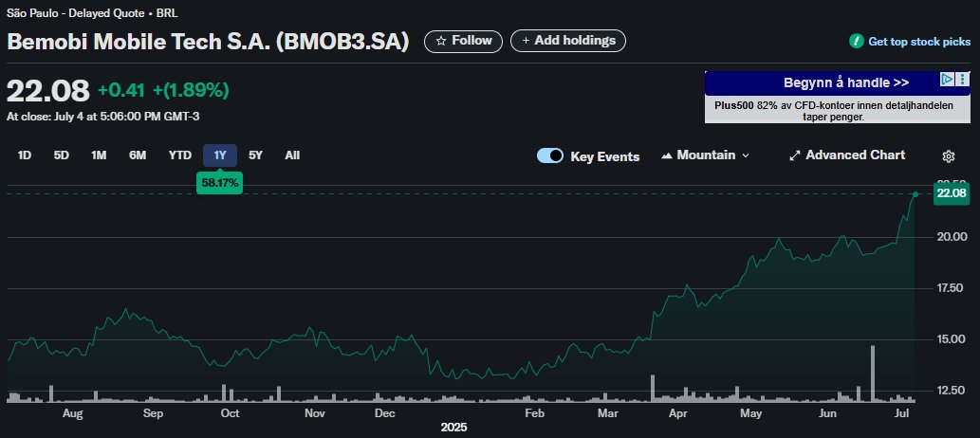Click the latest price dot on chart

click(915, 194)
